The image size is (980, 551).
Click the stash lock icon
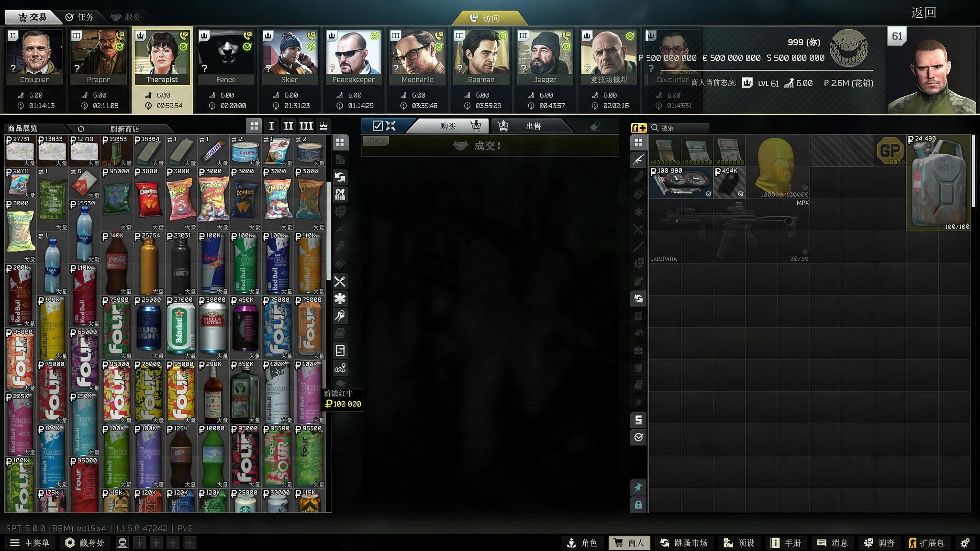pos(638,505)
